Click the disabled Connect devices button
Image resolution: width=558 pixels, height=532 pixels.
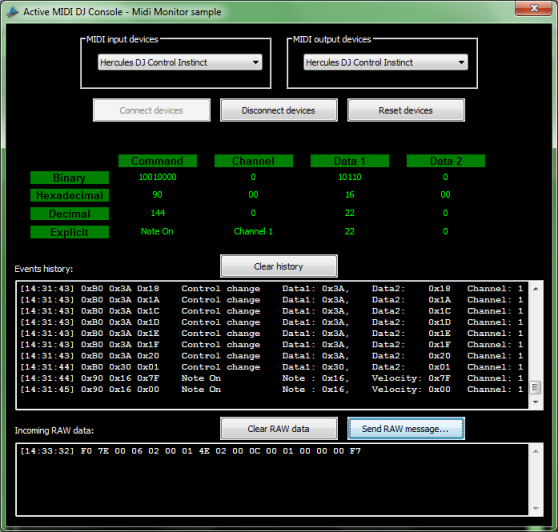pyautogui.click(x=152, y=110)
